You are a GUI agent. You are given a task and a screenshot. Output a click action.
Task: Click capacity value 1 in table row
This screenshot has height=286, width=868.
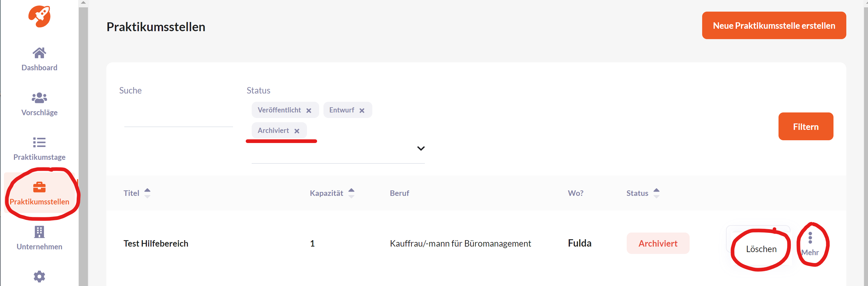pyautogui.click(x=312, y=244)
